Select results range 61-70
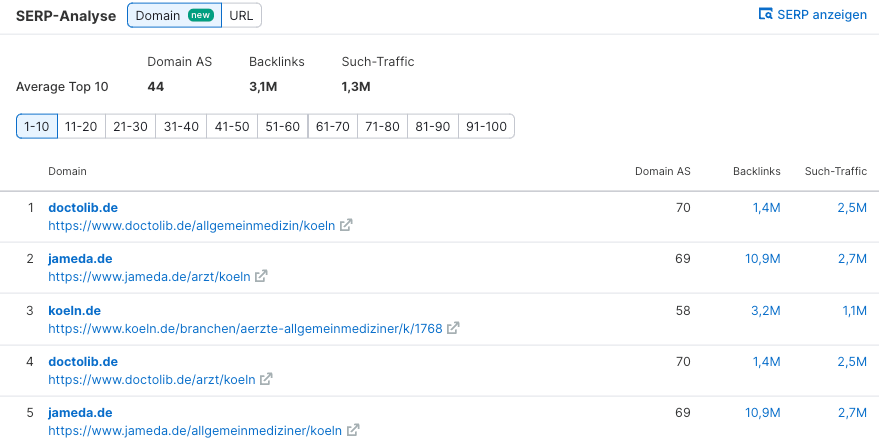 click(332, 126)
